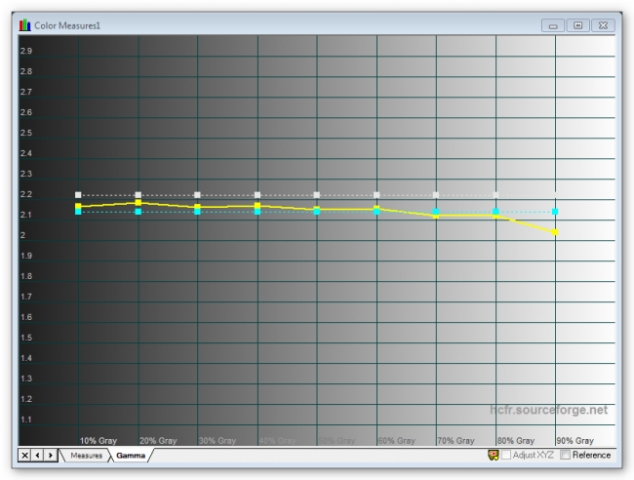Toggle the Adjust XYZ checkbox
Image resolution: width=634 pixels, height=480 pixels.
507,455
